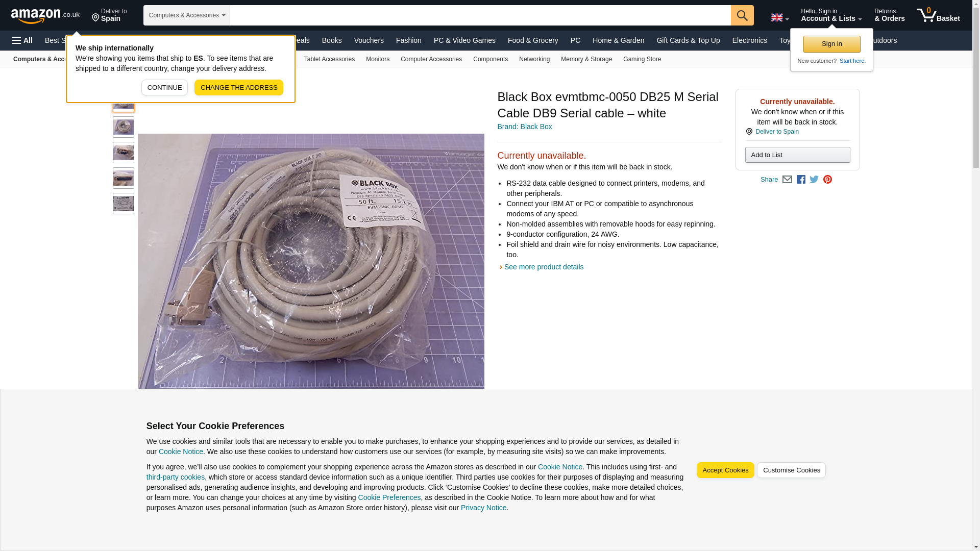
Task: Share on Facebook icon
Action: tap(801, 180)
